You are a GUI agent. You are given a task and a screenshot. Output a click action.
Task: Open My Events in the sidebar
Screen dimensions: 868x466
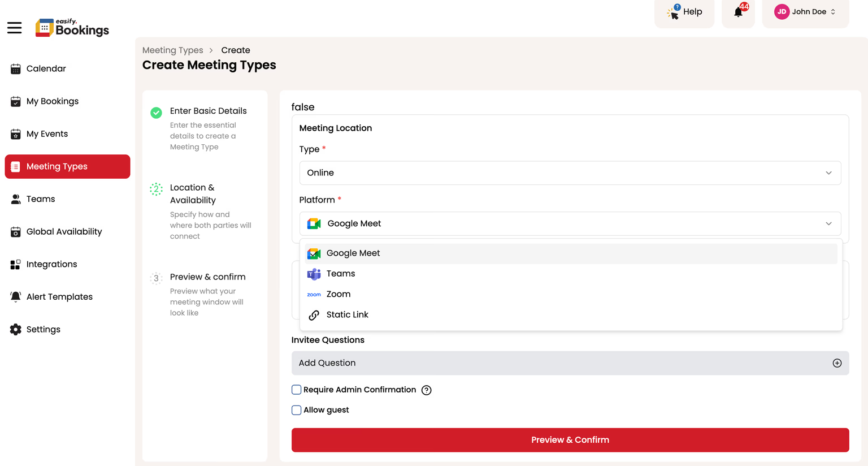67,134
